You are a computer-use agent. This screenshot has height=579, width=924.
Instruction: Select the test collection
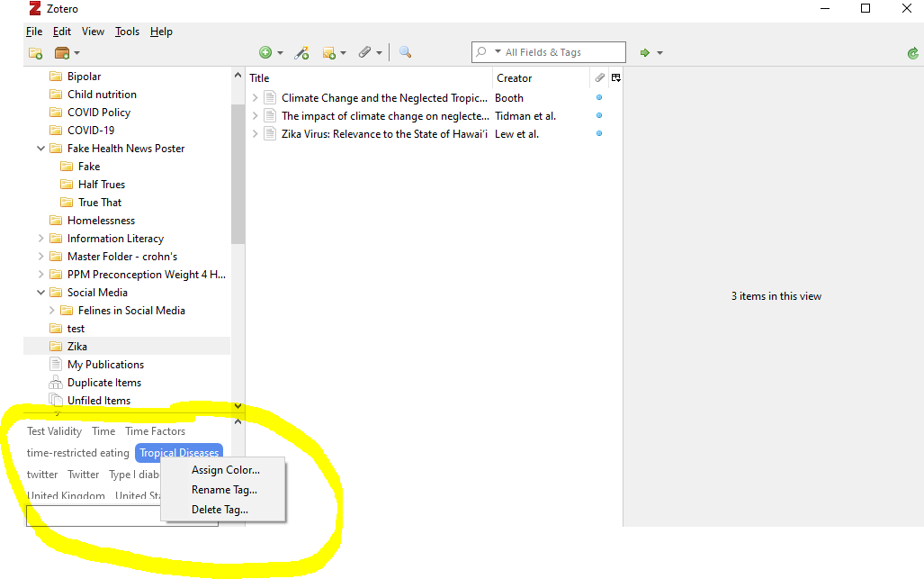tap(76, 329)
